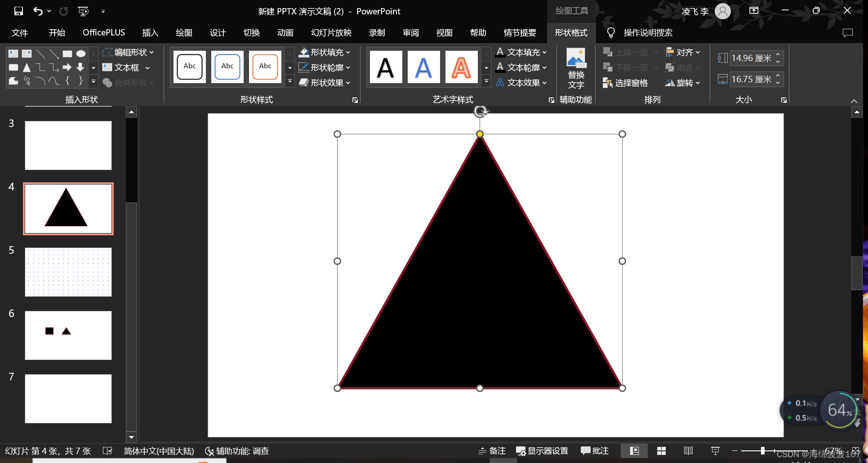868x463 pixels.
Task: Select the scribble freeform shape
Action: (x=27, y=81)
